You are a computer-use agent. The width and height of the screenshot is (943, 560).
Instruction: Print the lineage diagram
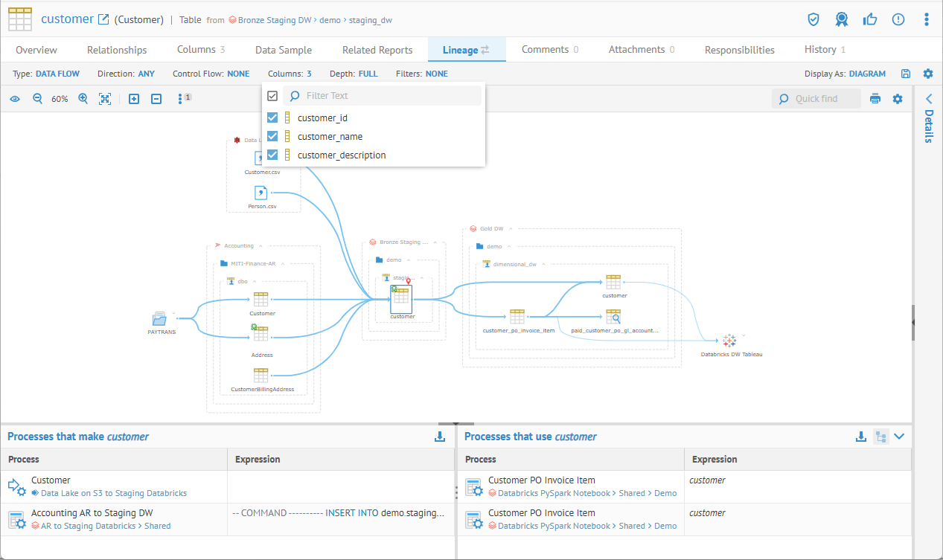pyautogui.click(x=875, y=99)
